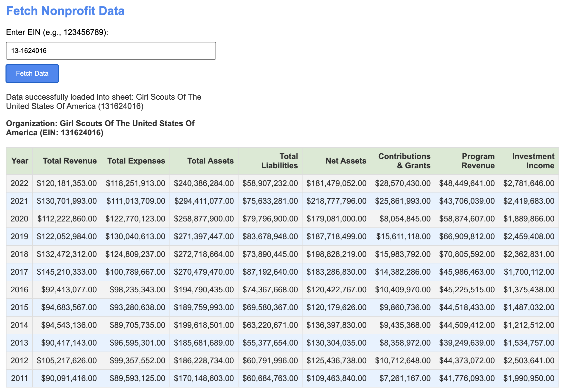Click the Fetch Nonprofit Data heading
Image resolution: width=565 pixels, height=392 pixels.
coord(65,11)
